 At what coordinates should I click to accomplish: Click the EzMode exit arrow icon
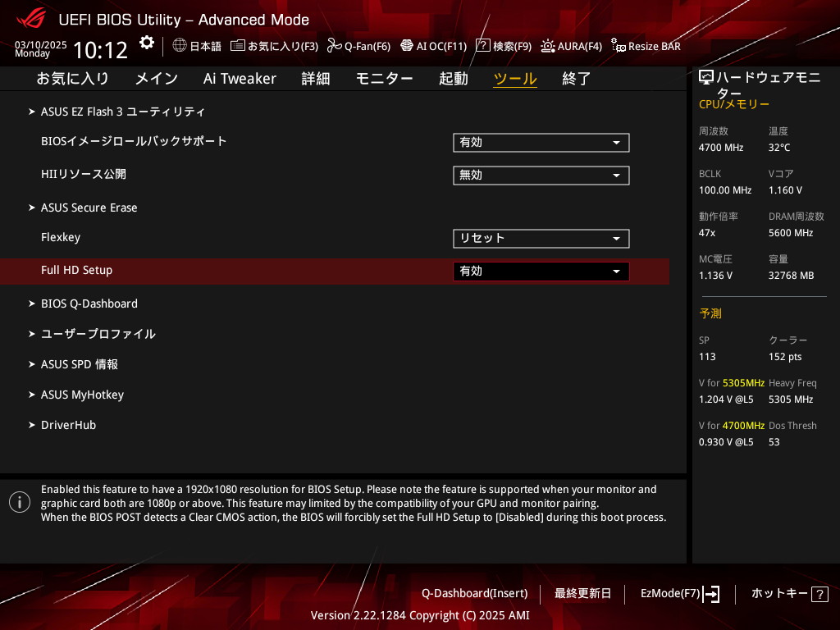click(711, 594)
